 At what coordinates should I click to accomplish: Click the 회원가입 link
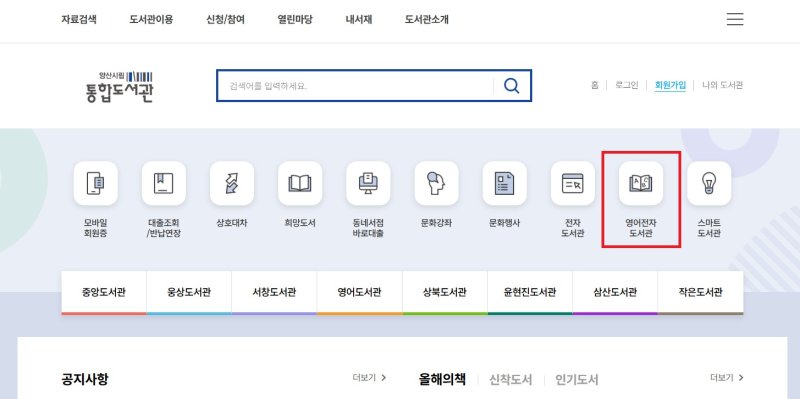[670, 85]
